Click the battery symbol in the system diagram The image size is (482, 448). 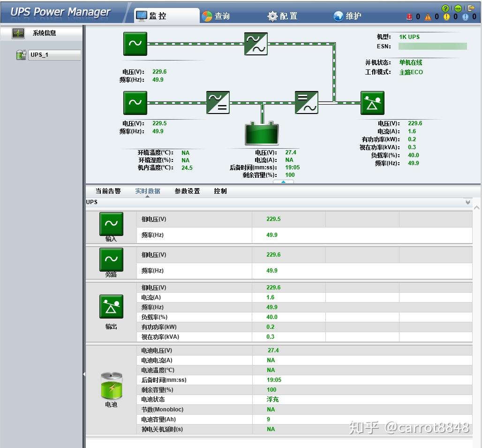(262, 135)
